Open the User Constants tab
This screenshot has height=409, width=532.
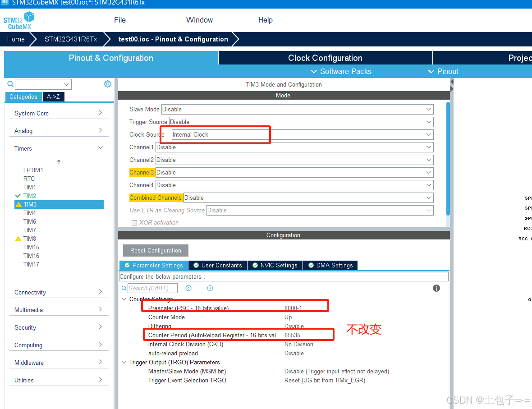[218, 266]
